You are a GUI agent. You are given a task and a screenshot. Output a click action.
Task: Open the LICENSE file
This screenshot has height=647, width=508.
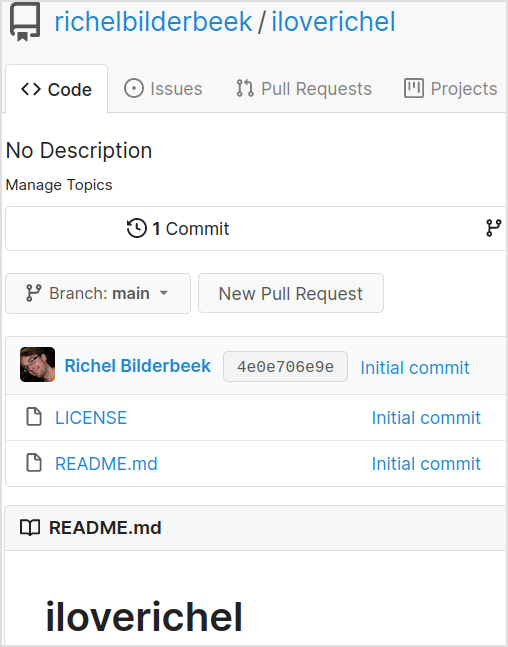(x=91, y=418)
